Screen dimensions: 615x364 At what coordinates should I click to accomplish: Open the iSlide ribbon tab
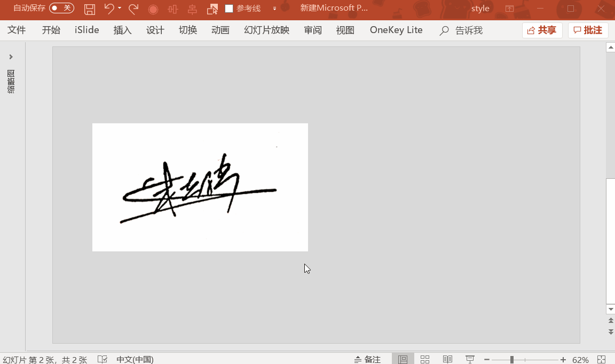[x=87, y=30]
